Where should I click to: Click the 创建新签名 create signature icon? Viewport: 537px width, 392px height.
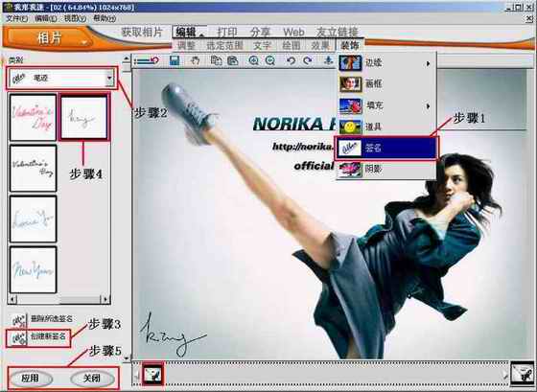click(x=18, y=338)
